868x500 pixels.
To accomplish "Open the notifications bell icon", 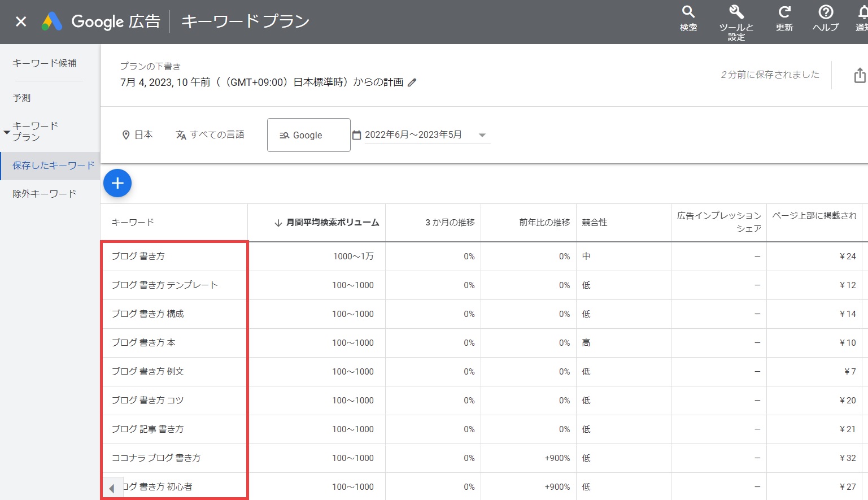I will coord(862,19).
